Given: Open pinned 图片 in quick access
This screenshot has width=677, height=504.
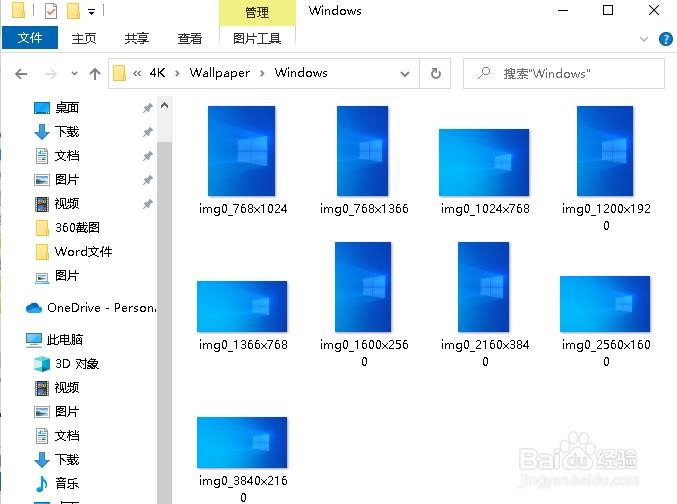Looking at the screenshot, I should pos(67,179).
